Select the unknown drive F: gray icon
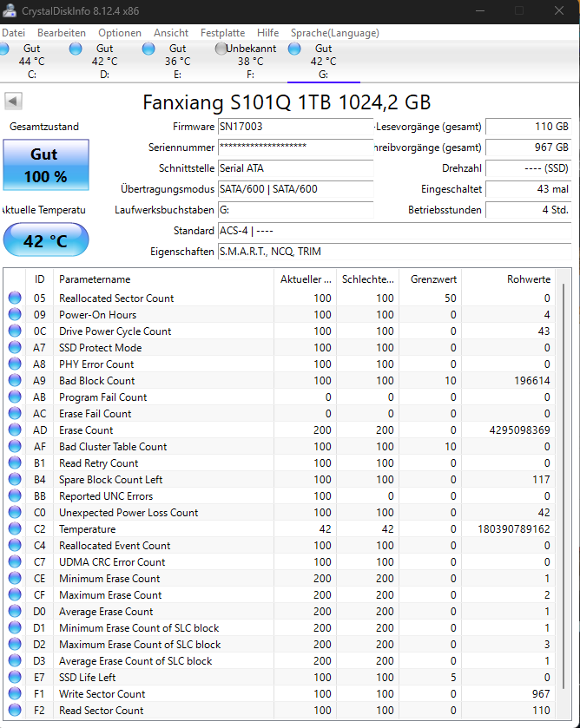 221,49
